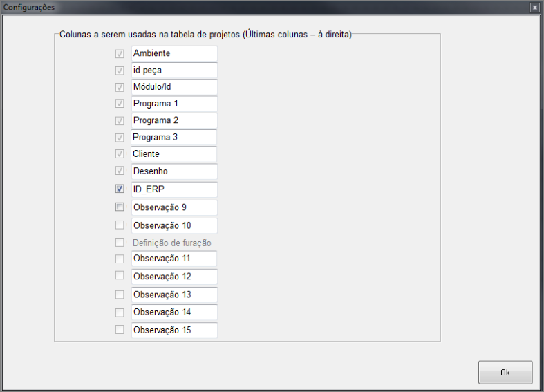Screen dimensions: 544x392
Task: Turn on the Observação 15 checkbox
Action: (x=120, y=330)
